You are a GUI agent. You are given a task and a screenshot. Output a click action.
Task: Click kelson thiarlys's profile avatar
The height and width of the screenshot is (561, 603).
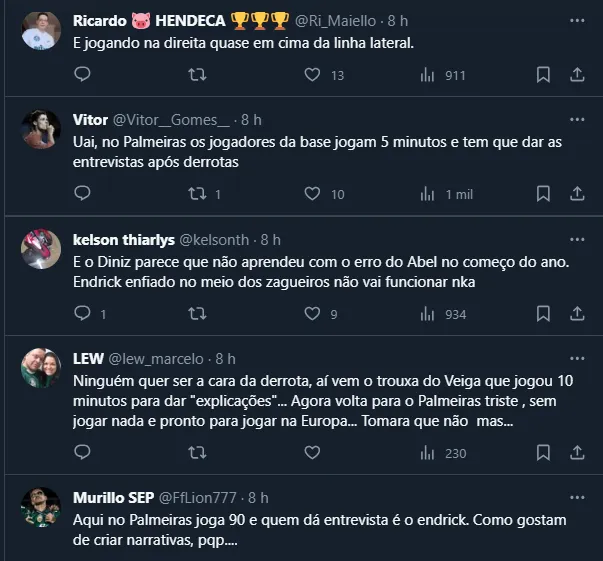[x=40, y=248]
